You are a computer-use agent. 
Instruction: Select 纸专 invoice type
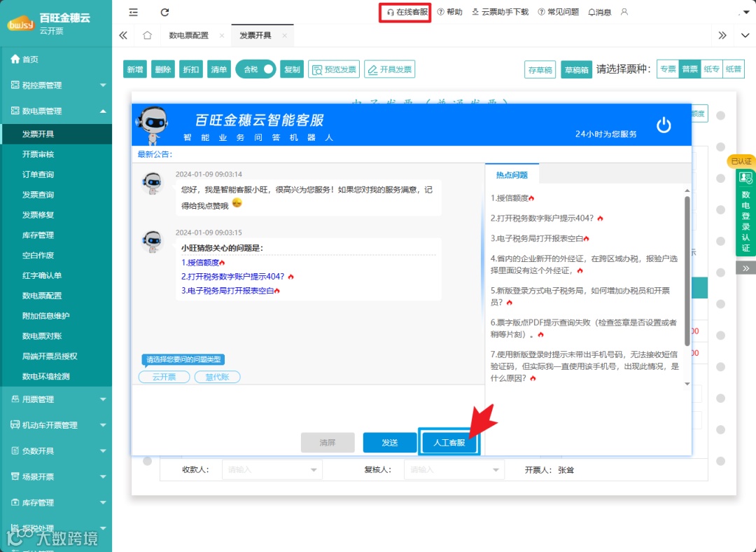pos(712,69)
